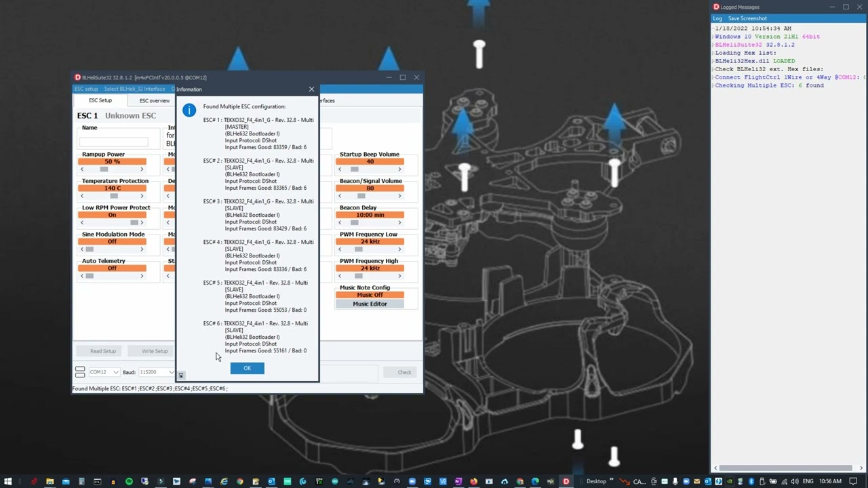Open the Select BLHeli_32 Interface menu

pyautogui.click(x=134, y=89)
